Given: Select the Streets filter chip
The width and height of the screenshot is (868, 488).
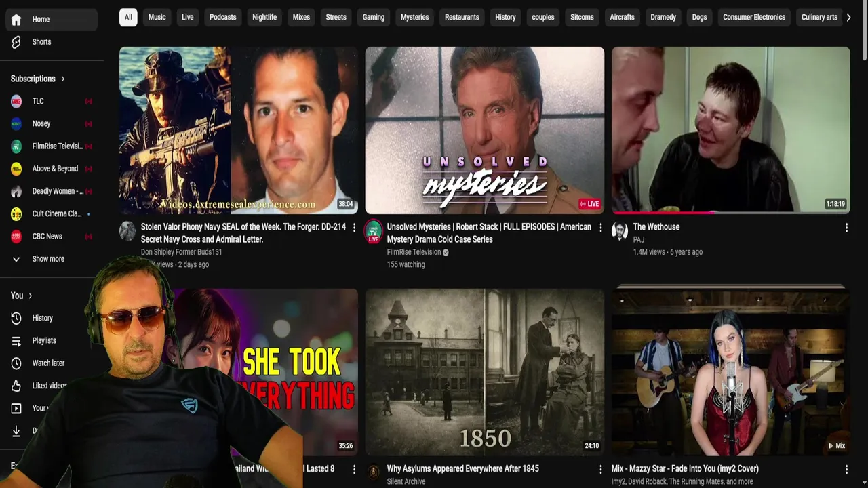Looking at the screenshot, I should (x=336, y=17).
